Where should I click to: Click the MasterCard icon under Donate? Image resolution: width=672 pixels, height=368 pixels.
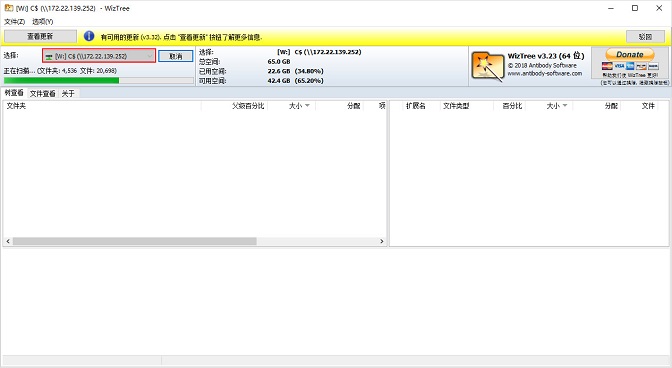point(607,66)
